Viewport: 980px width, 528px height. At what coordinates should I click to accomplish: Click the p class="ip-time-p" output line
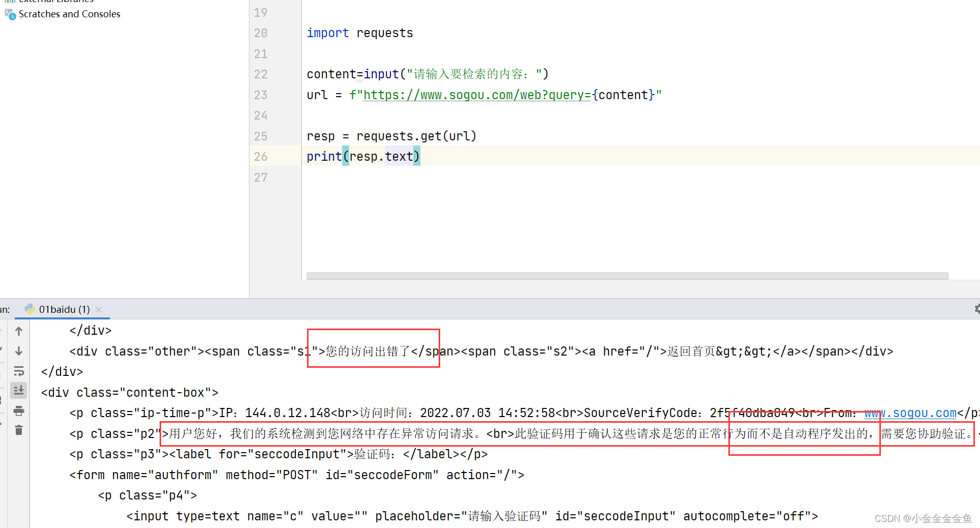coord(524,413)
